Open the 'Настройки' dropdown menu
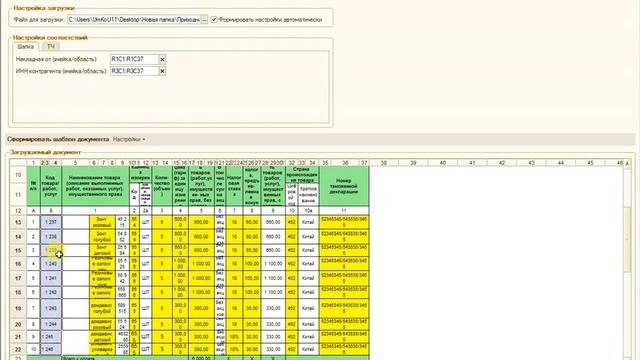Viewport: 640px width, 360px height. (129, 139)
